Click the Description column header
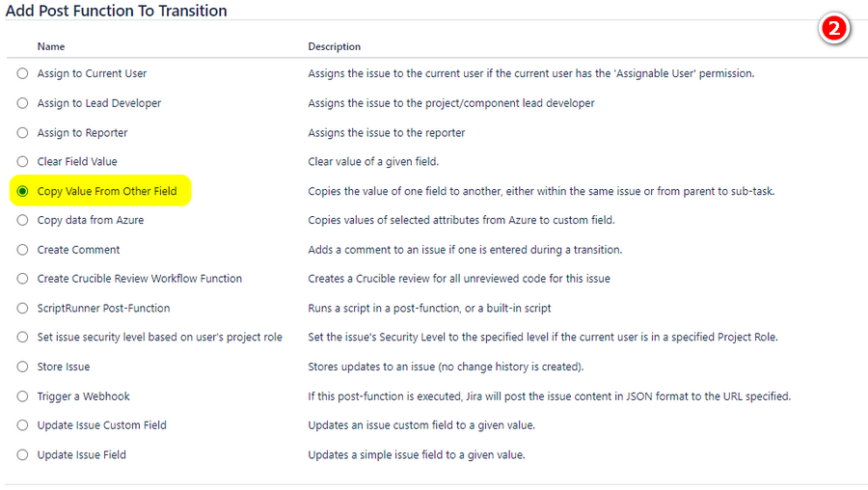868x490 pixels. click(x=335, y=46)
